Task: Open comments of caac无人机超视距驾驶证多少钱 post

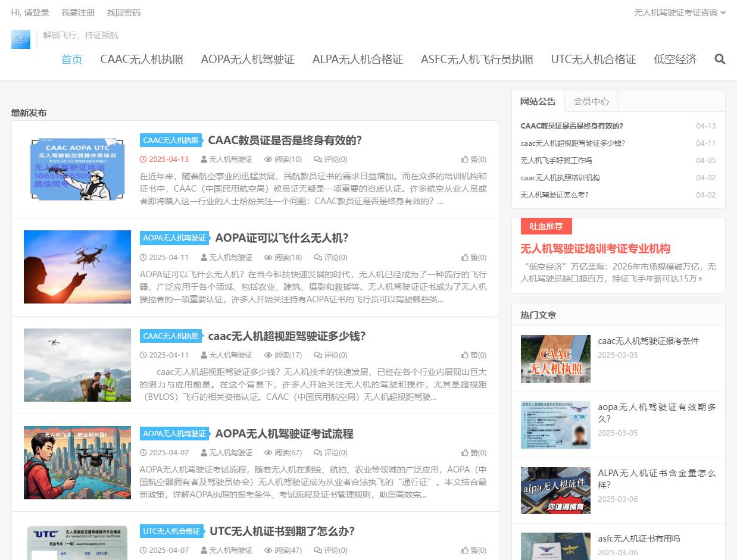Action: click(x=330, y=355)
